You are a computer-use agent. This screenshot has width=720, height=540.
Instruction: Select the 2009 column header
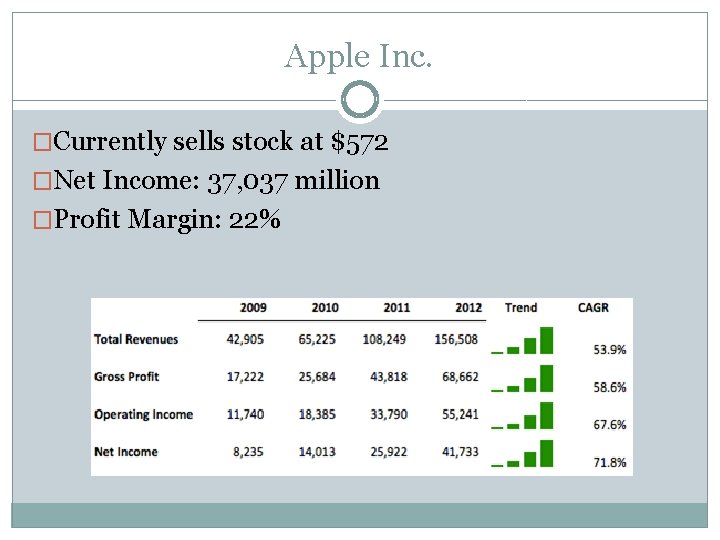253,308
